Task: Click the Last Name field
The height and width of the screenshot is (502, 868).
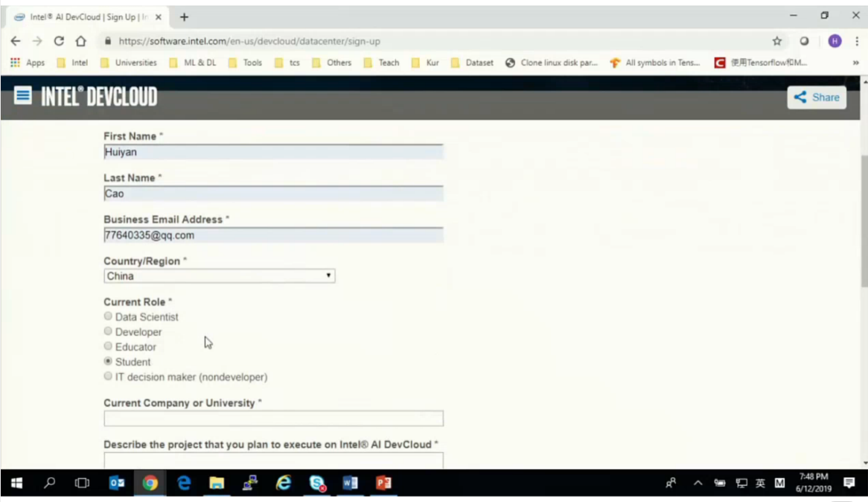Action: pyautogui.click(x=273, y=194)
